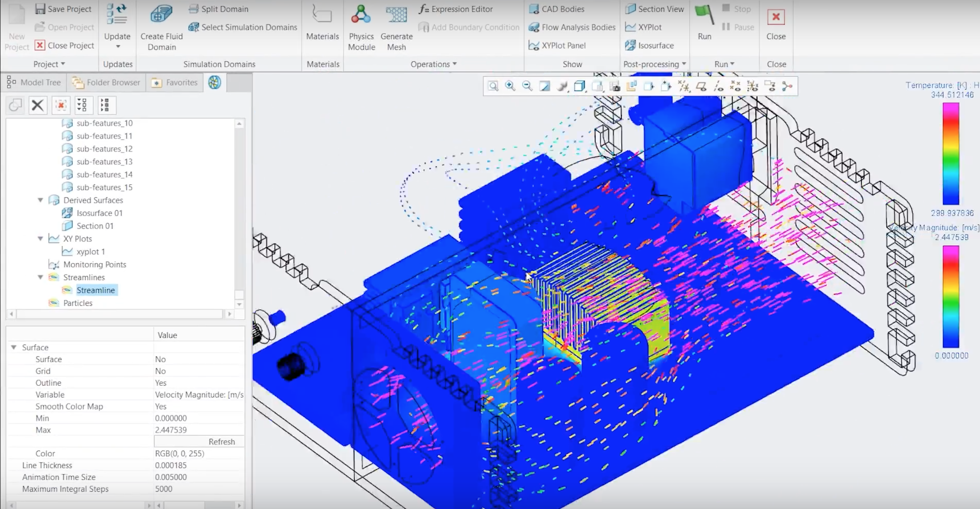Viewport: 980px width, 509px height.
Task: Switch to the Favorites tab
Action: click(x=175, y=82)
